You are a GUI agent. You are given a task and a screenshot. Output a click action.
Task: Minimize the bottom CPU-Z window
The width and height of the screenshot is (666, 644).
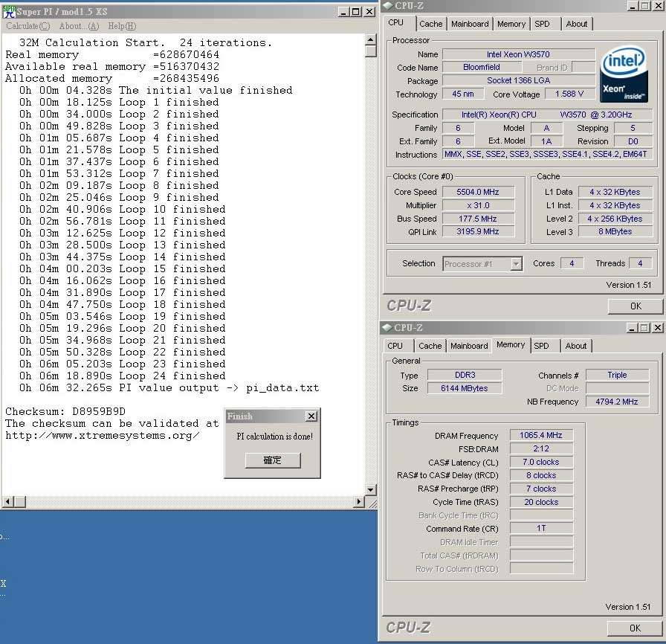click(632, 327)
